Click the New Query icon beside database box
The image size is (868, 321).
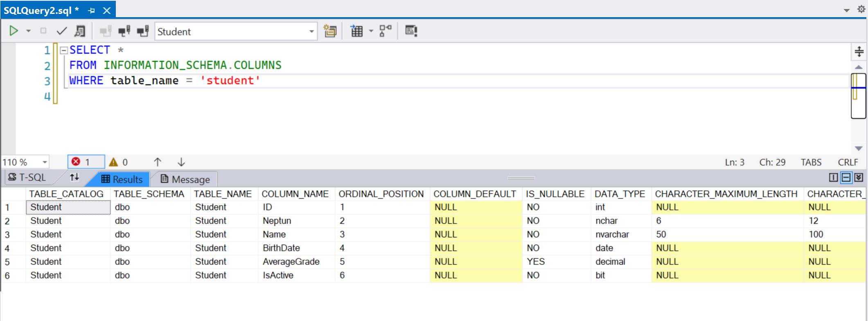330,31
